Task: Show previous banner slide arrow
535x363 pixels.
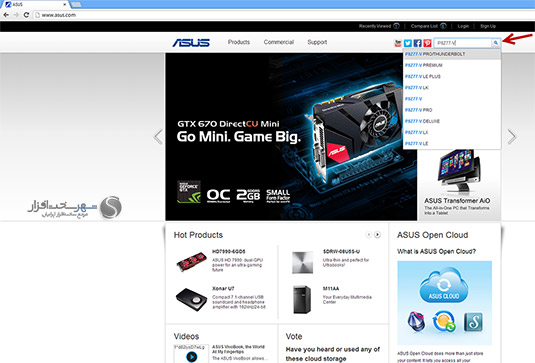Action: coord(158,137)
